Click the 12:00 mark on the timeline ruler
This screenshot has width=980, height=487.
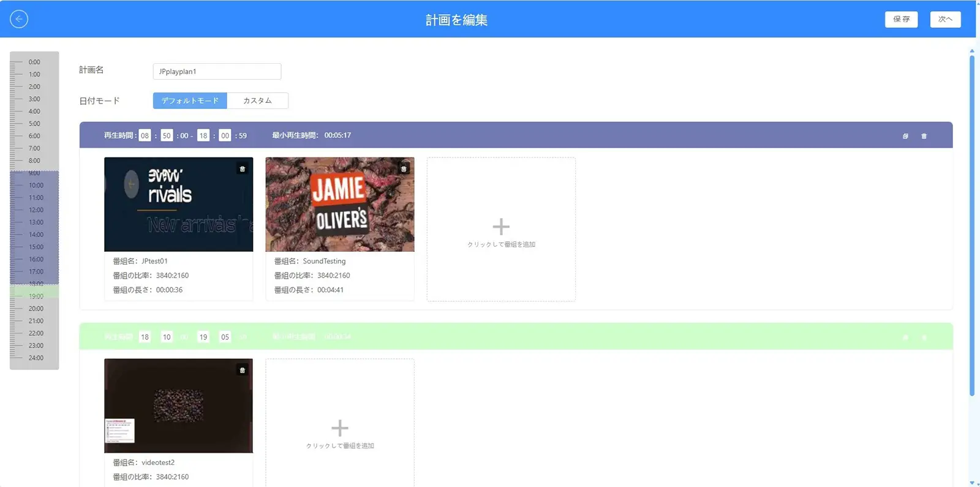click(x=36, y=210)
